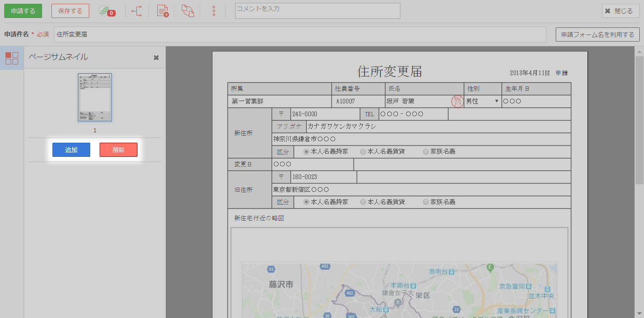Click the 変更日 field
The image size is (644, 318).
[x=313, y=164]
